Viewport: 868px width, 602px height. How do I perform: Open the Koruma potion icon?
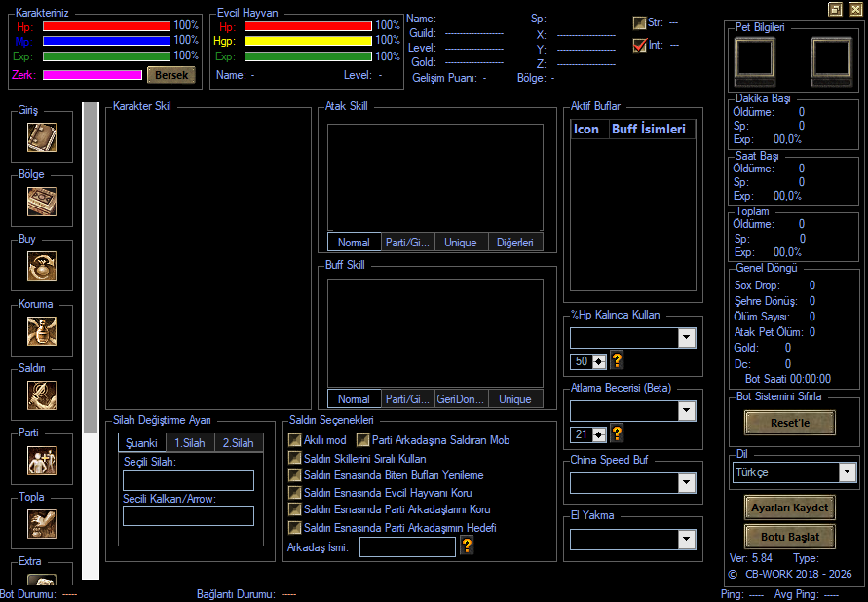point(42,331)
